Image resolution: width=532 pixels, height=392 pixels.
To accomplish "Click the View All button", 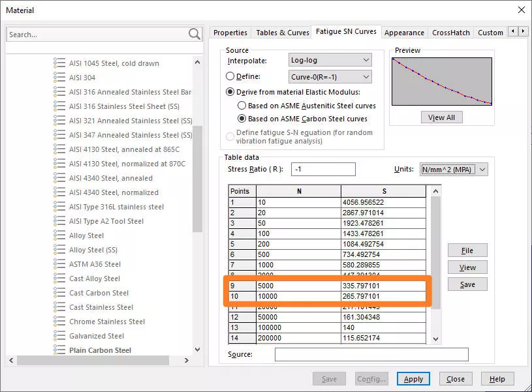I will point(441,117).
